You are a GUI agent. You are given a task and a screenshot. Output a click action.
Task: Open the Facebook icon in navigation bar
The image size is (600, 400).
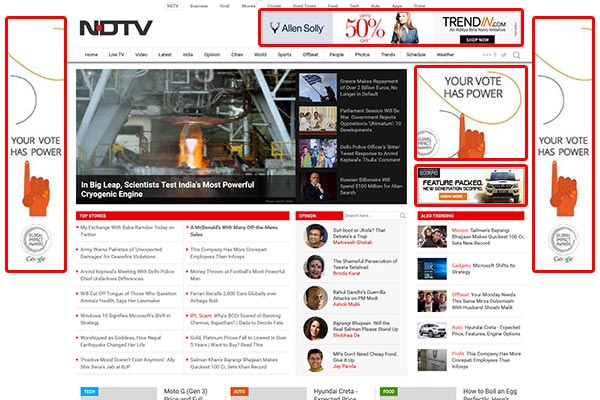[x=495, y=55]
